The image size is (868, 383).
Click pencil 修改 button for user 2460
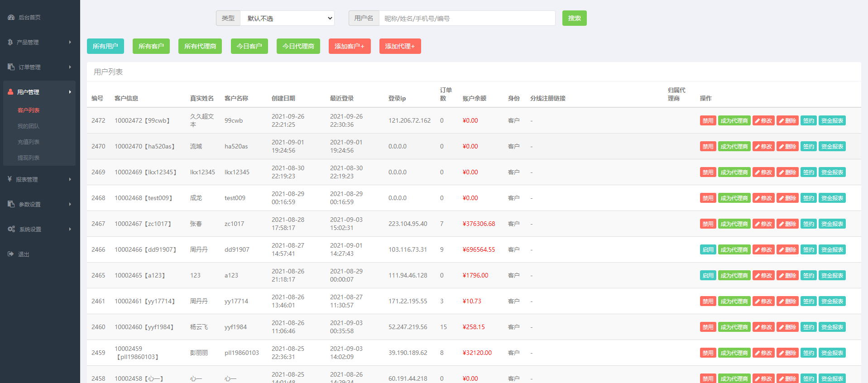(764, 327)
